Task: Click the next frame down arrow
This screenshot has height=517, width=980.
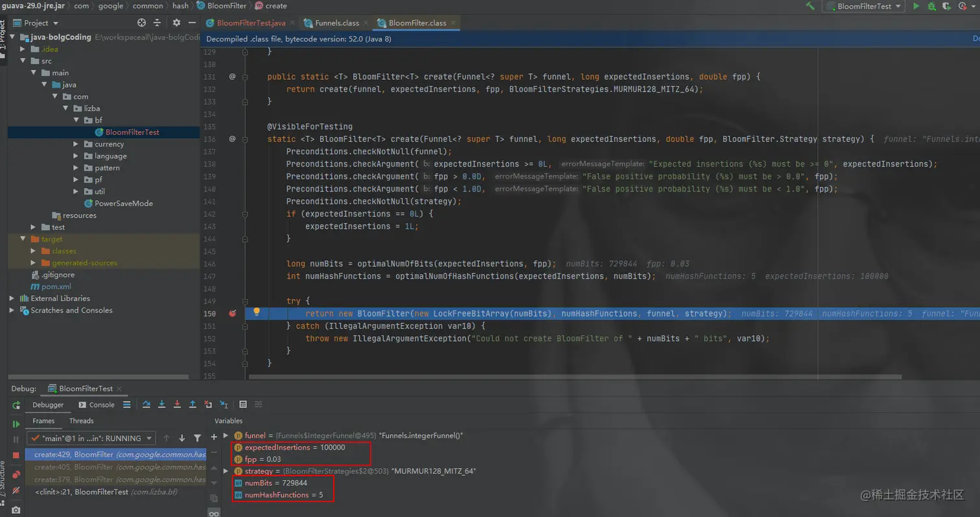Action: 182,439
